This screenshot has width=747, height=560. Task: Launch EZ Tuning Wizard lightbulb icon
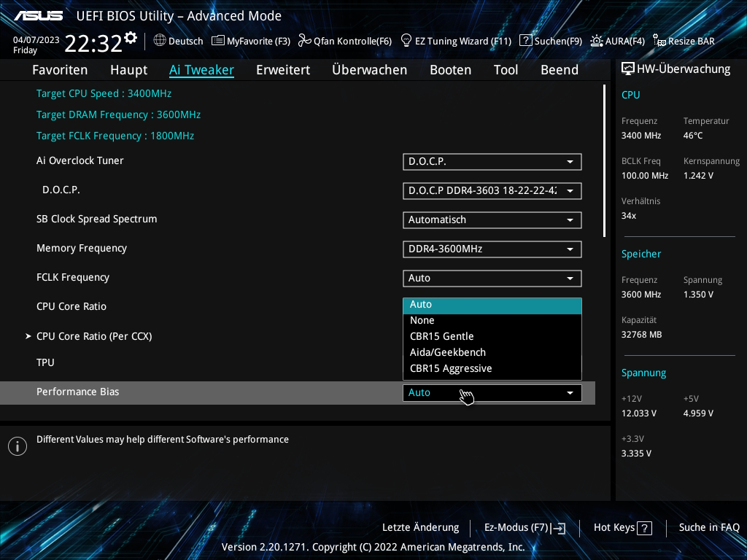406,41
